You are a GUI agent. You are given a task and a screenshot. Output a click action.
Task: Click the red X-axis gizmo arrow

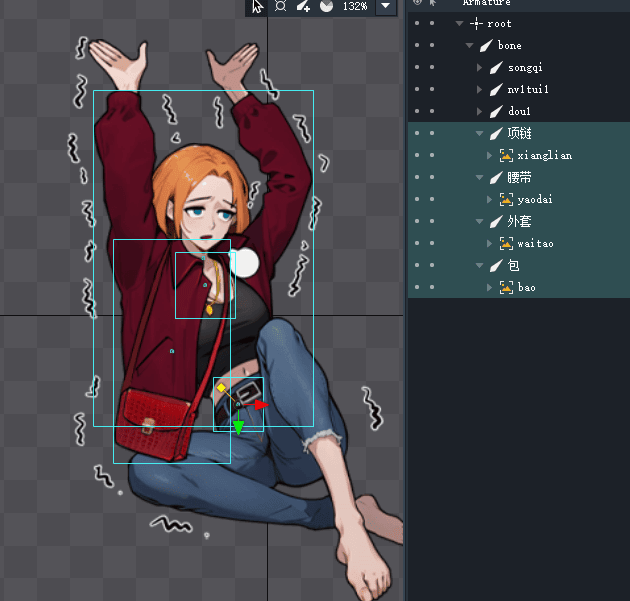click(x=261, y=405)
